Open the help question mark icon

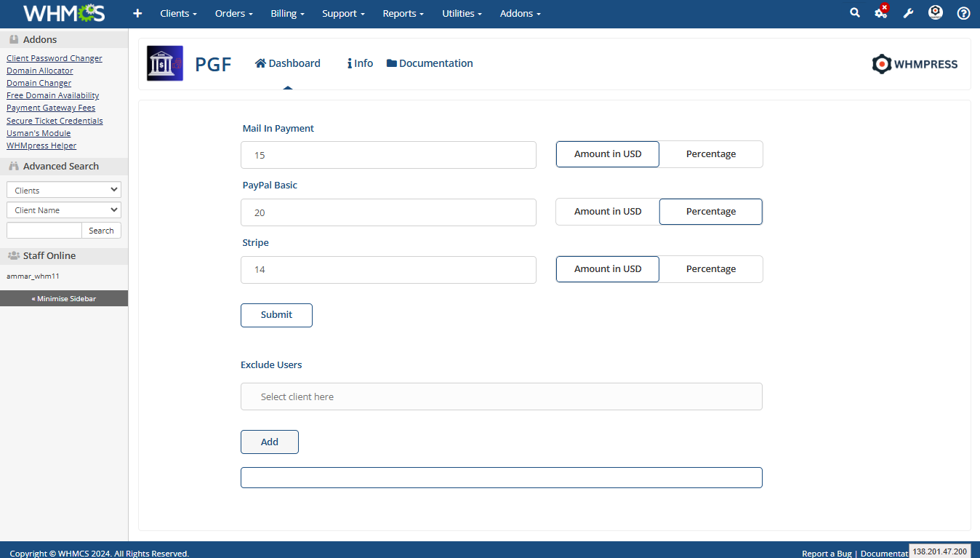[x=963, y=13]
